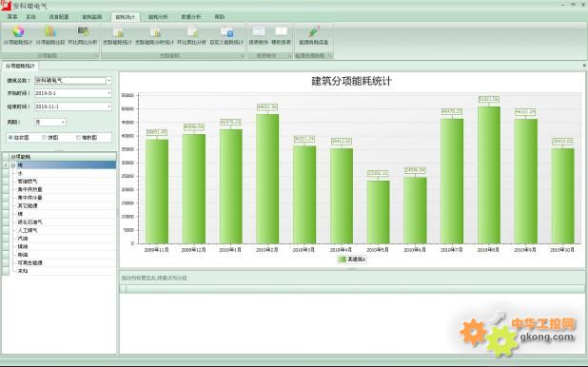This screenshot has width=588, height=367.
Task: Open 自定义能耗统计 ribbon icon
Action: click(226, 32)
